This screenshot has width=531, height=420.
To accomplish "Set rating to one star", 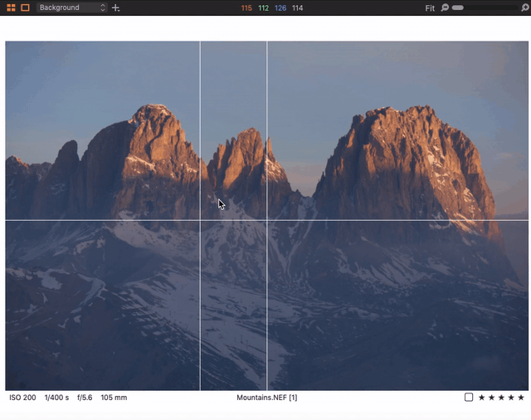I will coord(481,398).
